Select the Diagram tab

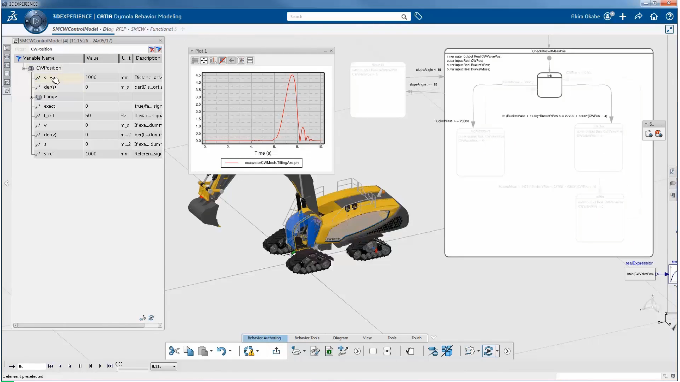[340, 338]
